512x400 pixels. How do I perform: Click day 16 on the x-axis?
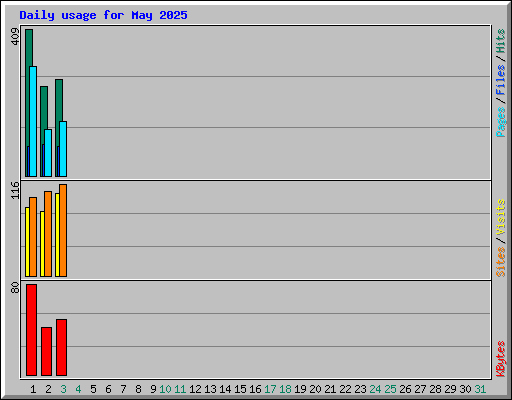(x=255, y=389)
